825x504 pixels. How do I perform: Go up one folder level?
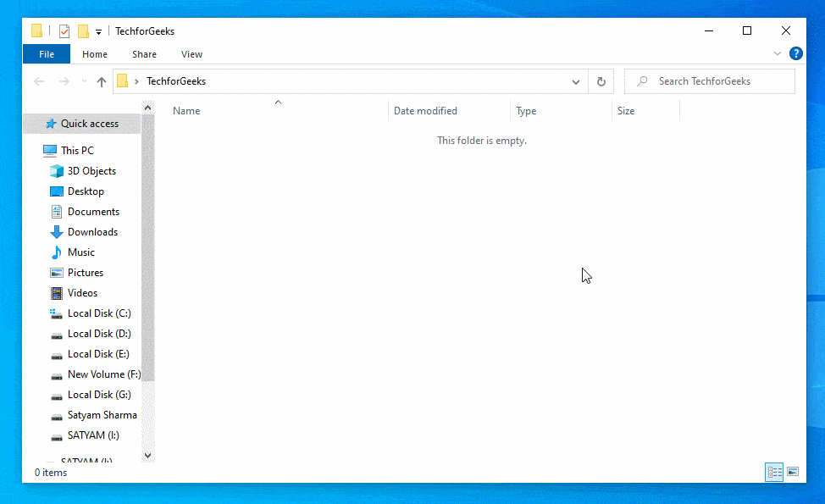tap(102, 81)
